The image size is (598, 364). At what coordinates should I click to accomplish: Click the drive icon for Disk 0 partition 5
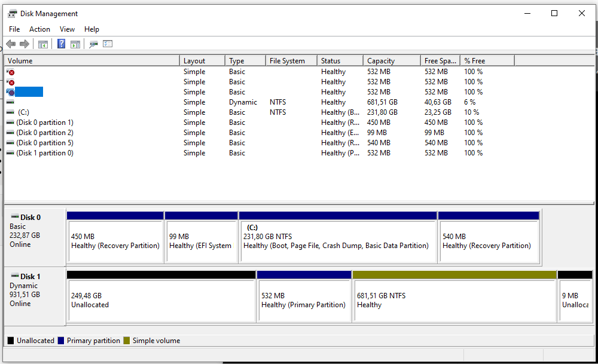pos(10,142)
